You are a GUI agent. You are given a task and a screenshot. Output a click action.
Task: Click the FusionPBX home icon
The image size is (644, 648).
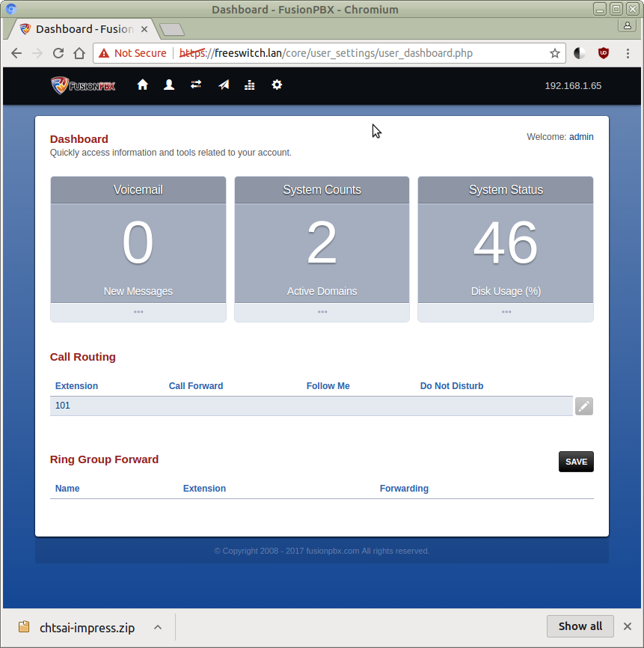pyautogui.click(x=143, y=85)
